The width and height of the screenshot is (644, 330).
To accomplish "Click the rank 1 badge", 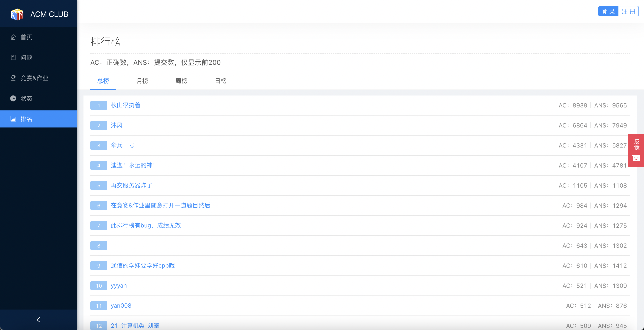I will tap(99, 105).
